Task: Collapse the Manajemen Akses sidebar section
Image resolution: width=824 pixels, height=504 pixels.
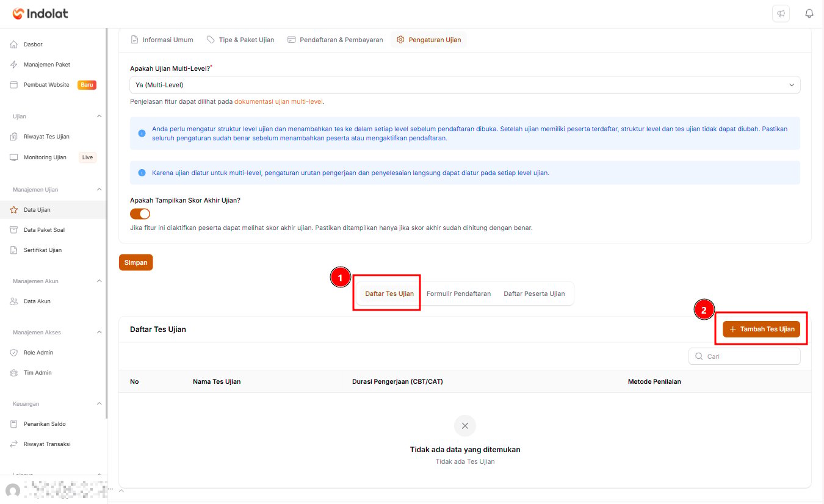Action: [x=99, y=333]
